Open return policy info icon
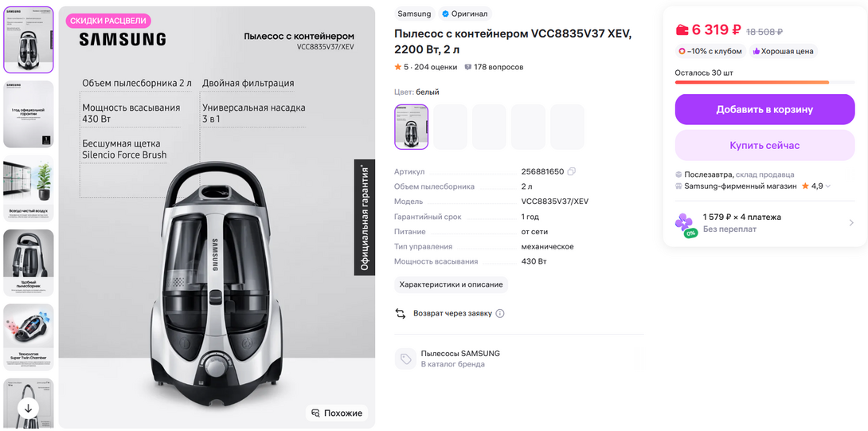 [x=500, y=314]
